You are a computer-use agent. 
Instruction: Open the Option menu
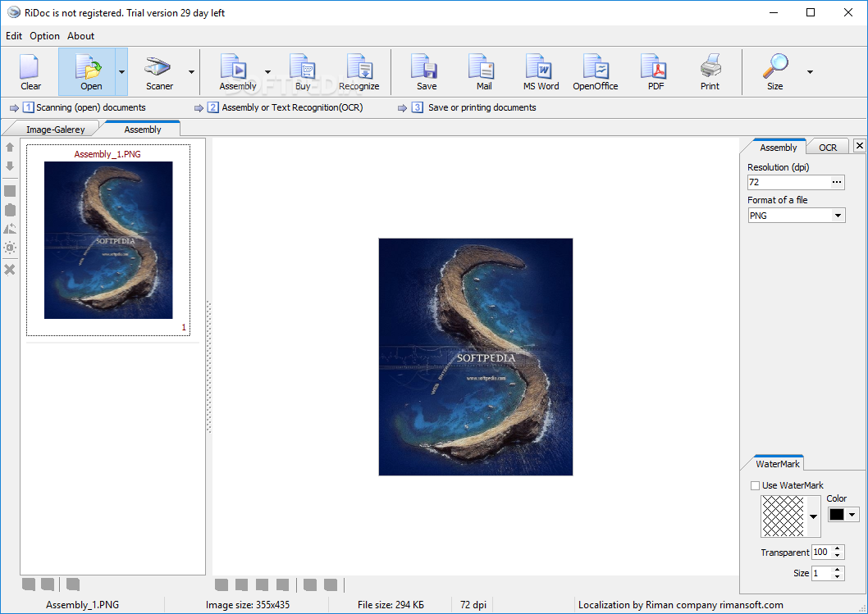(x=44, y=36)
